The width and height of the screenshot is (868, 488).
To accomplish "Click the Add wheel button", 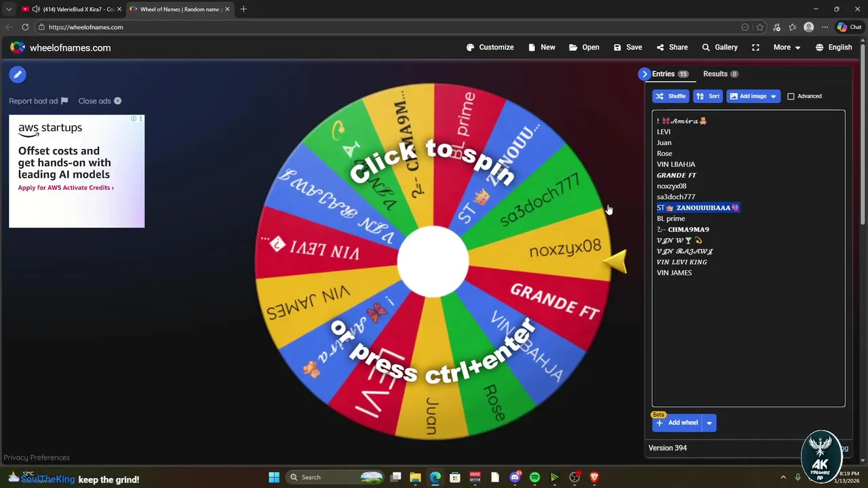I will 676,423.
